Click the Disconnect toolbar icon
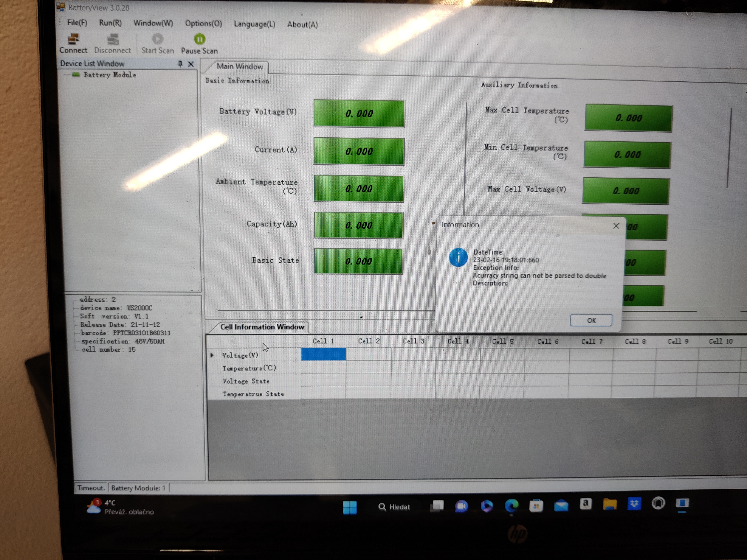This screenshot has width=747, height=560. [113, 40]
